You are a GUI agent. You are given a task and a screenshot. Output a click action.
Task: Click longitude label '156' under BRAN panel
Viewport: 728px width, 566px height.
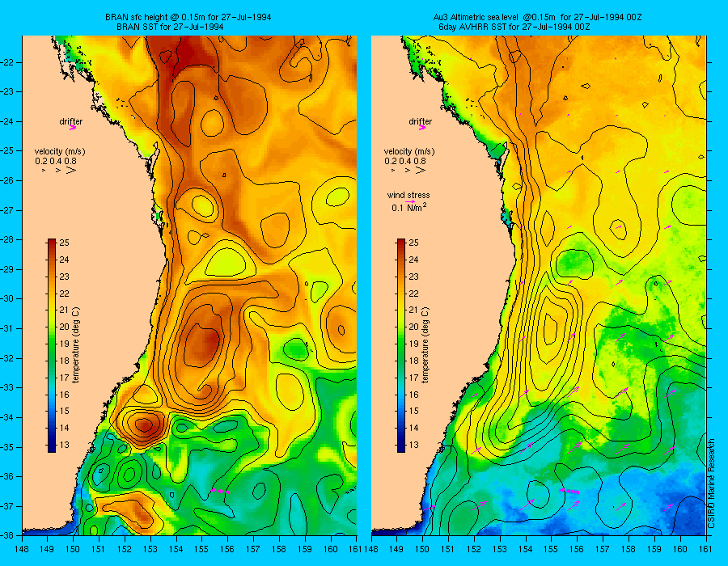227,549
